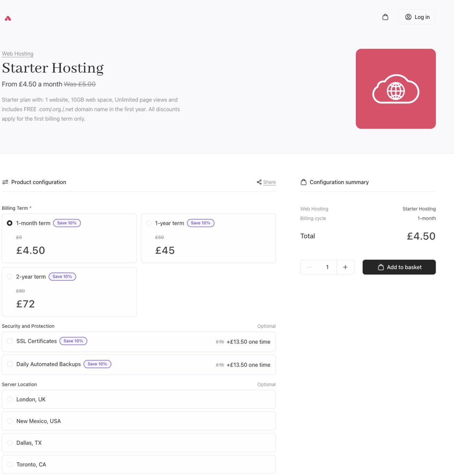454x476 pixels.
Task: Open the basket icon in the header
Action: coord(385,17)
